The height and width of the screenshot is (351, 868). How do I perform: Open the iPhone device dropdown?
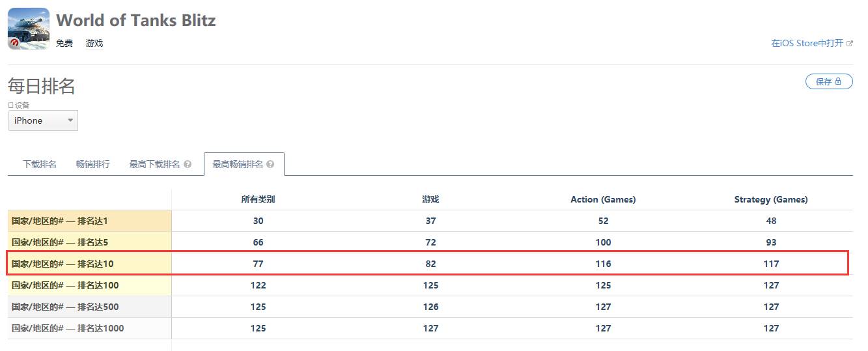[43, 120]
